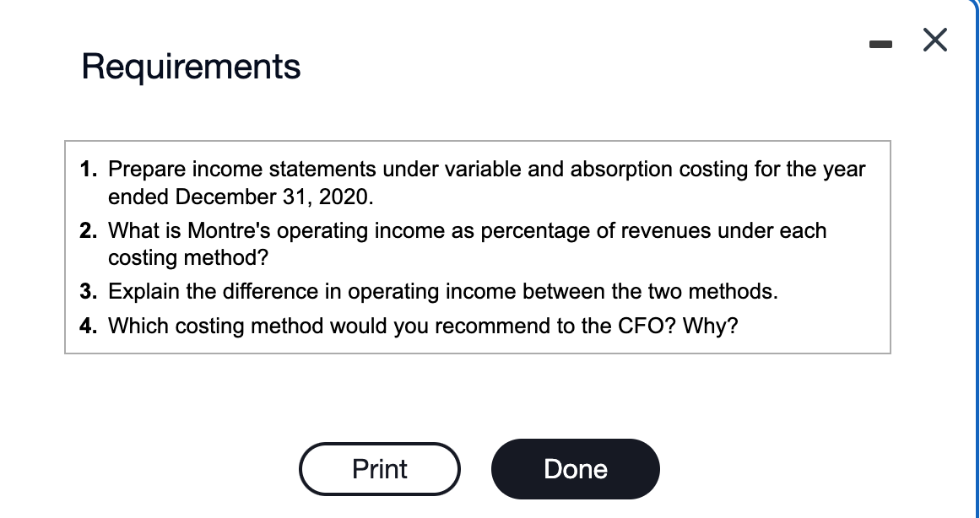Click requirement 3 explaining the income difference
Screen dimensions: 980x518
[x=443, y=292]
